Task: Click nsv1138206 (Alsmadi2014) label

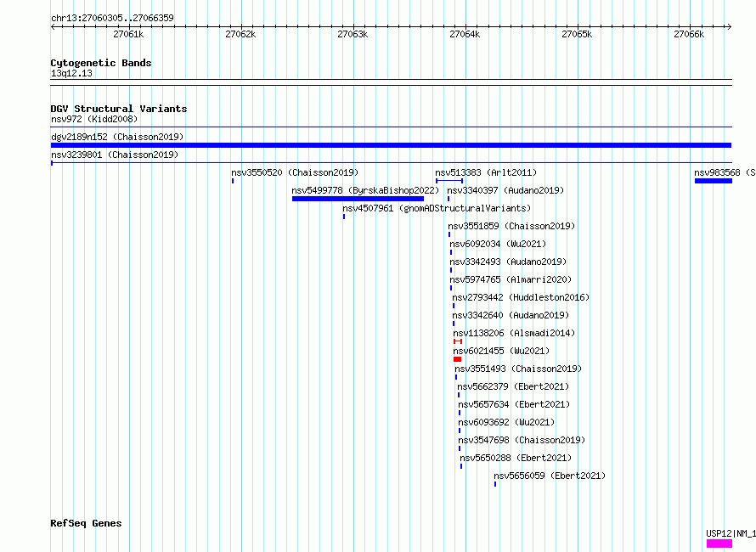Action: (x=514, y=333)
